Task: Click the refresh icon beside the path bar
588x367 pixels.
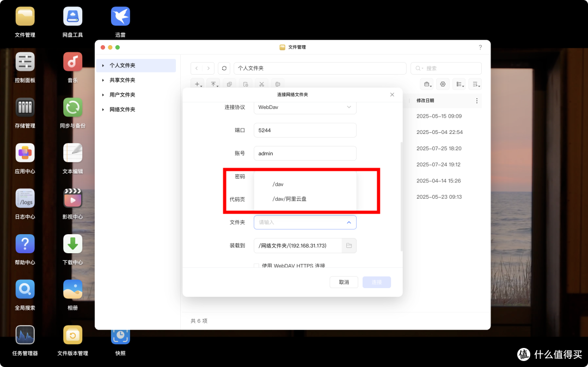Action: coord(223,68)
